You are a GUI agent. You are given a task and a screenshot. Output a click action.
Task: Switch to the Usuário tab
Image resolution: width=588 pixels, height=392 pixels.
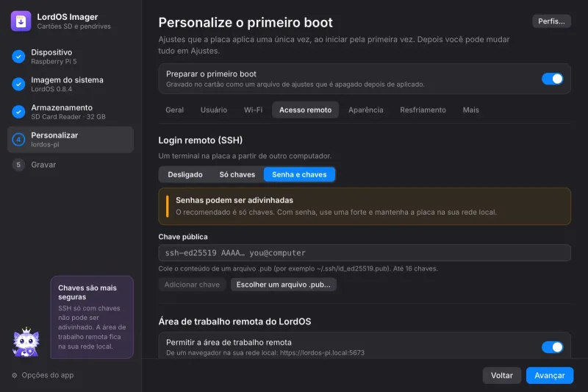(214, 110)
